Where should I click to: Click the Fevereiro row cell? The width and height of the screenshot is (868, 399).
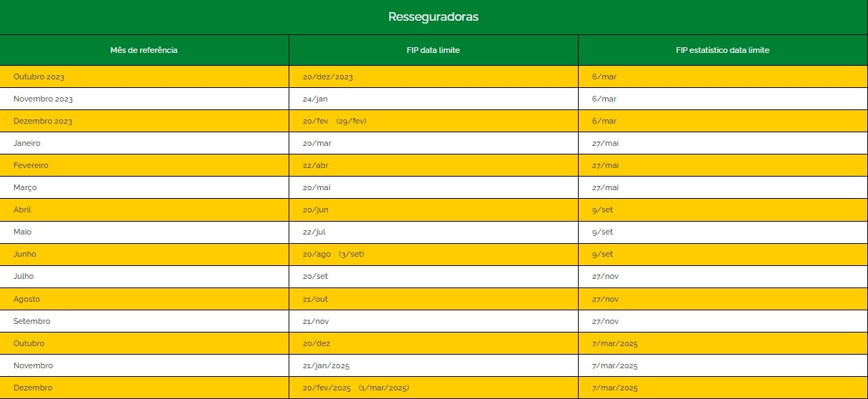pyautogui.click(x=144, y=165)
